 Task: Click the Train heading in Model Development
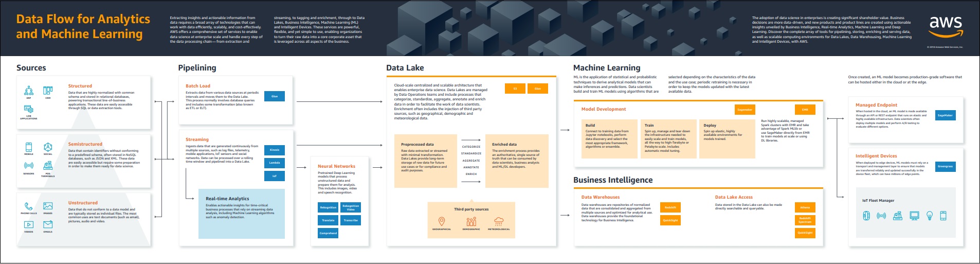pos(649,125)
